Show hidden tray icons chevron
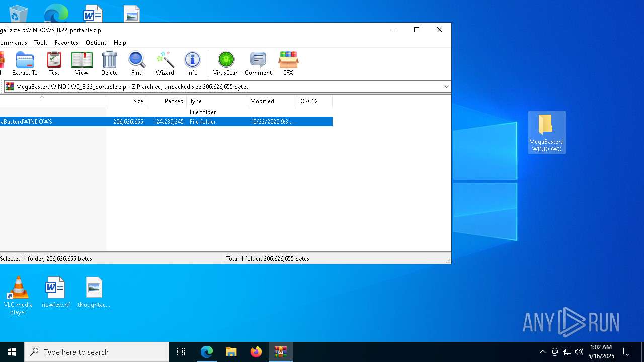Image resolution: width=644 pixels, height=362 pixels. [x=542, y=352]
